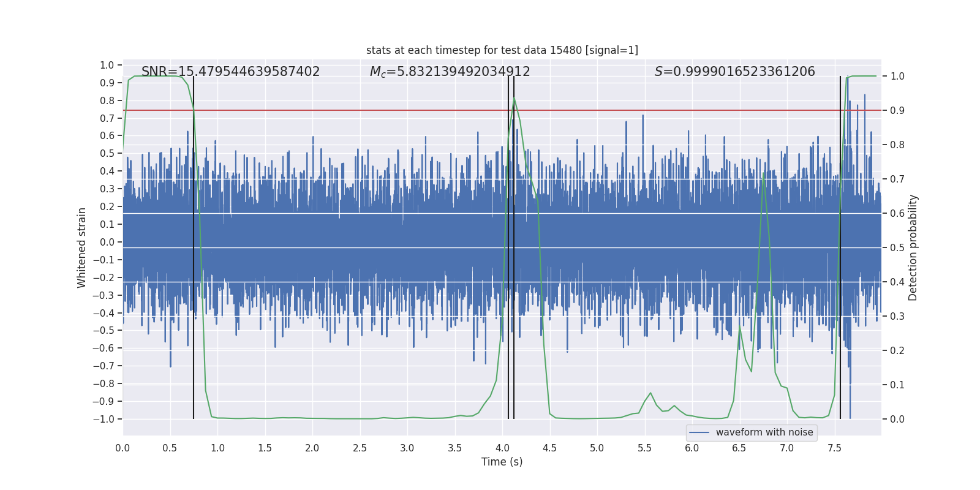Click the blue line sample in legend
The width and height of the screenshot is (980, 490).
[x=699, y=432]
